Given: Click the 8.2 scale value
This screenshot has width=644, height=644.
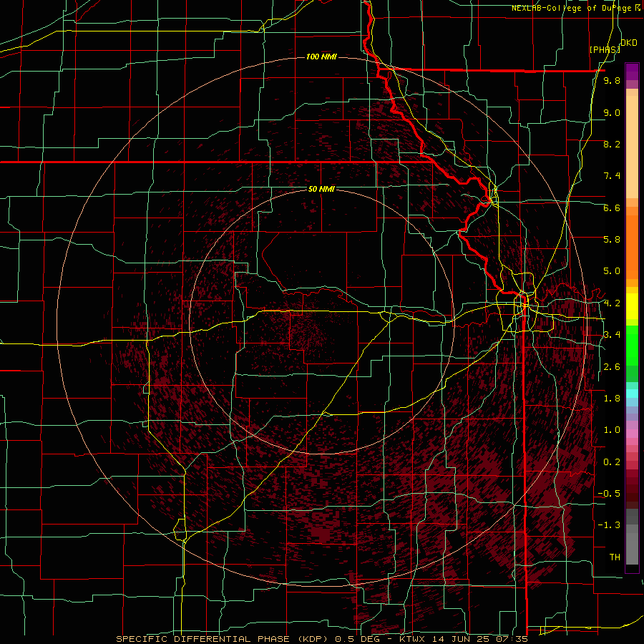Looking at the screenshot, I should tap(612, 145).
